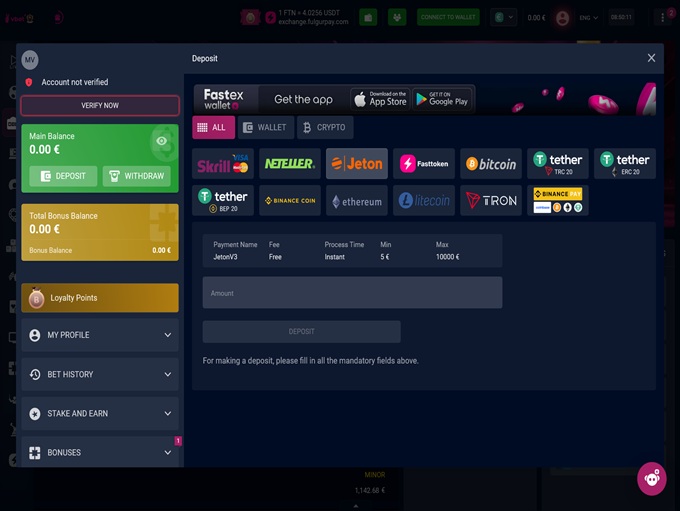The height and width of the screenshot is (511, 680).
Task: Select Skrill payment method
Action: 223,164
